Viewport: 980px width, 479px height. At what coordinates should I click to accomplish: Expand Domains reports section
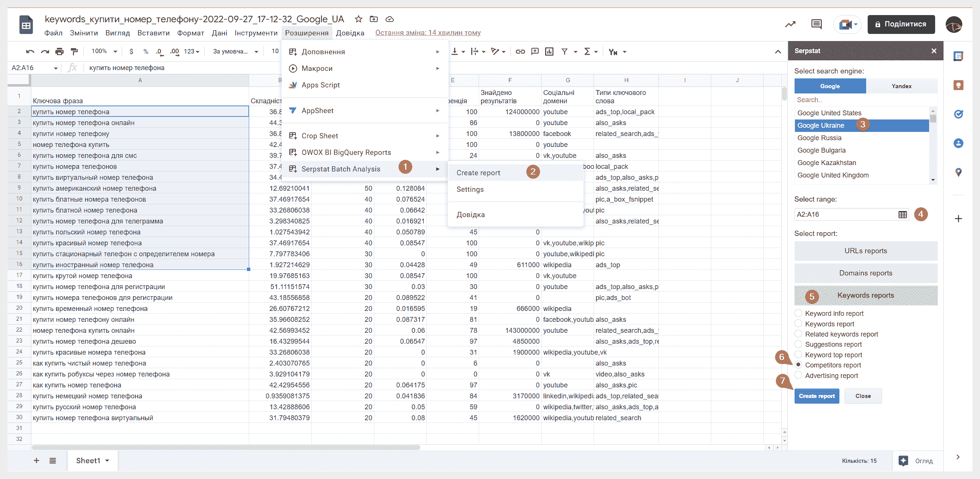tap(865, 273)
